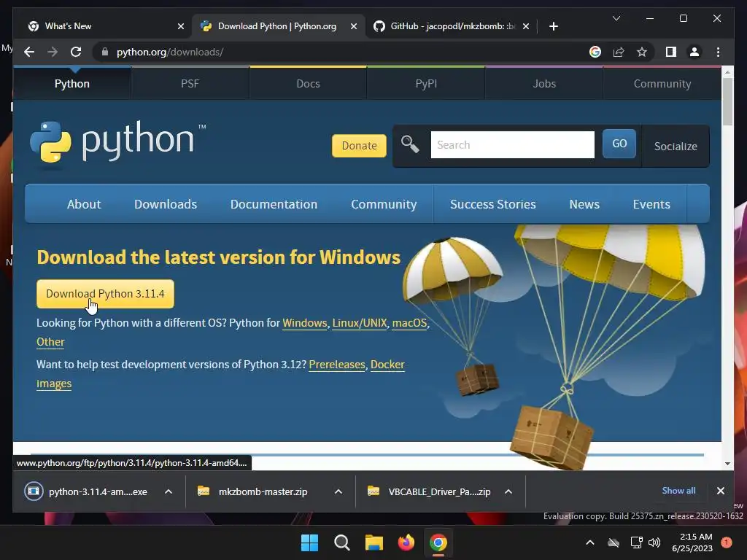Open the Events menu item
This screenshot has height=560, width=747.
pos(651,204)
